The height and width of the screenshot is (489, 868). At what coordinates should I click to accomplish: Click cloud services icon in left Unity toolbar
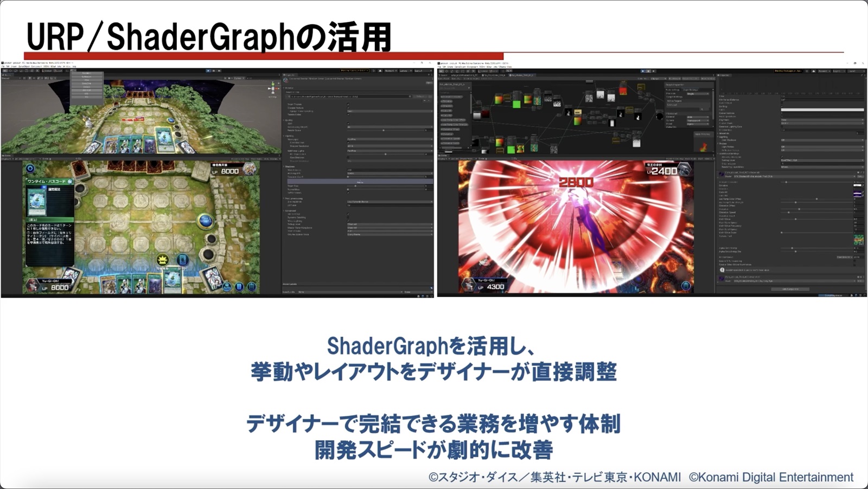pyautogui.click(x=380, y=70)
